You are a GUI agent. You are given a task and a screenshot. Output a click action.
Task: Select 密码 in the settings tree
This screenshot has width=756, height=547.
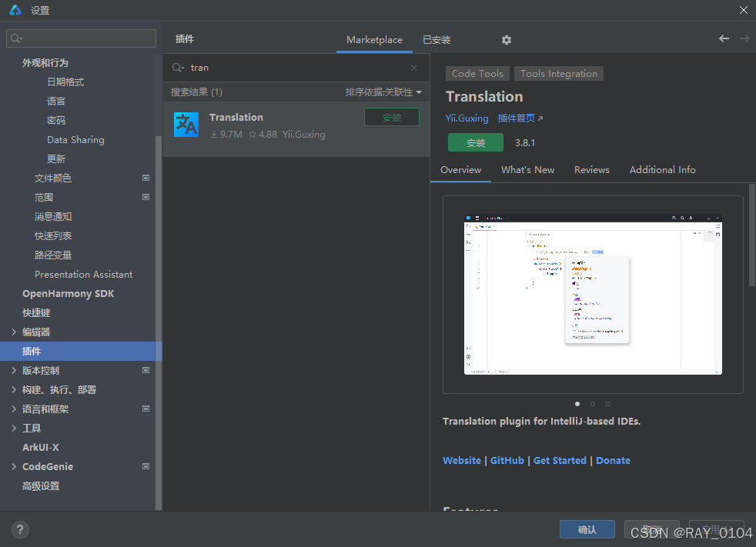pos(56,121)
